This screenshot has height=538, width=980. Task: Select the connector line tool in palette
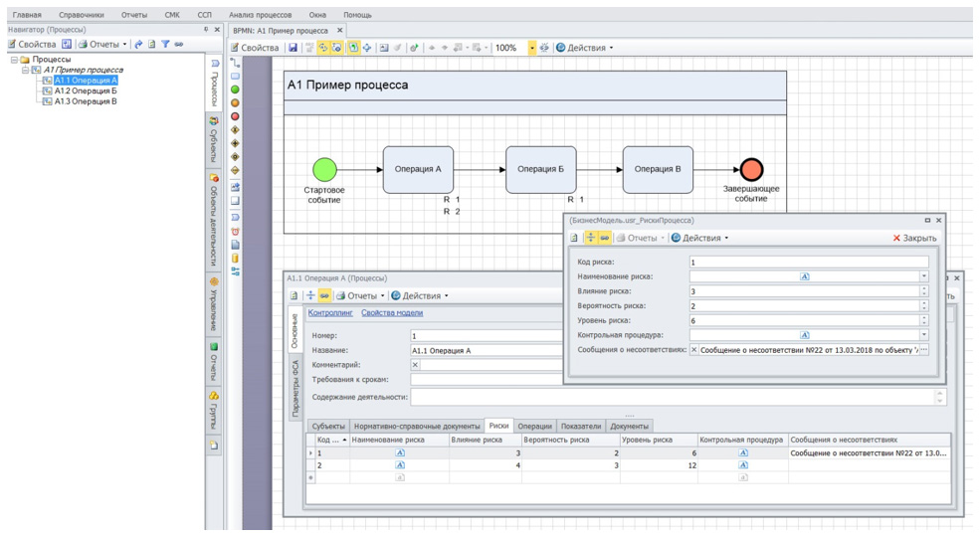coord(236,63)
